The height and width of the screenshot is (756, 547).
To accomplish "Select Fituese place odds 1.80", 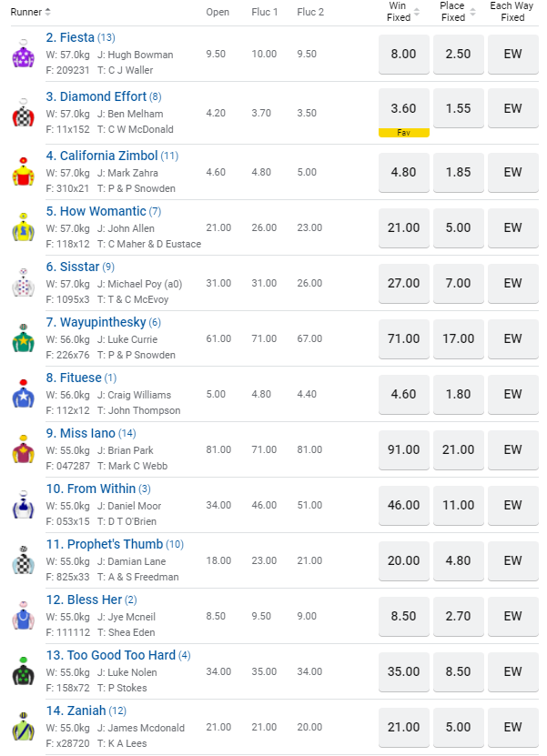I will pyautogui.click(x=459, y=394).
